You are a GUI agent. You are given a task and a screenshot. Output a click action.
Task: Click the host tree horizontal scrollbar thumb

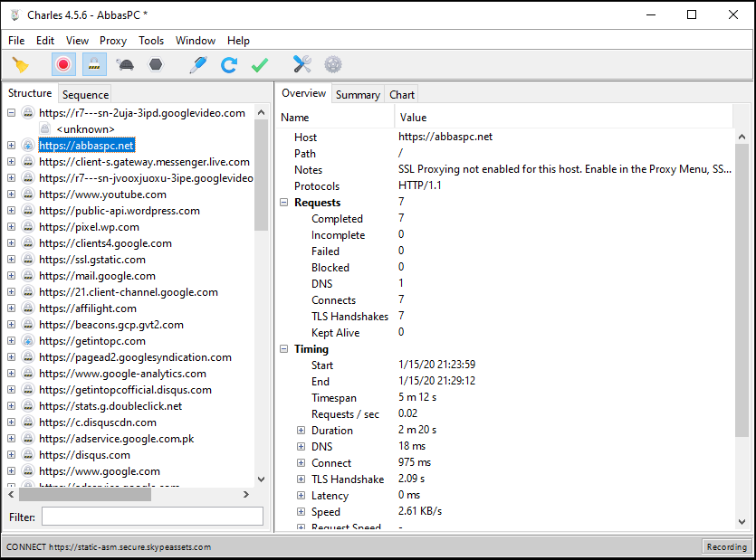pos(85,495)
